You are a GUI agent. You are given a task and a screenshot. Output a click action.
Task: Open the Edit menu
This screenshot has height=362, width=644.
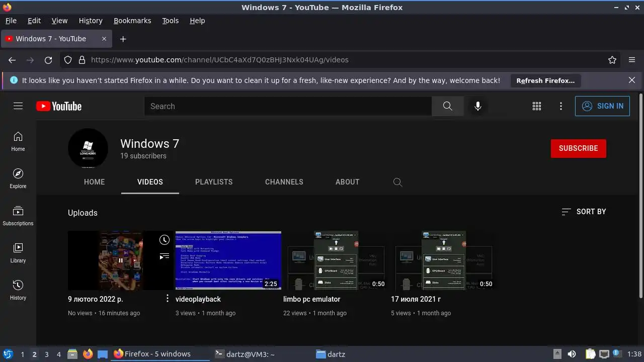click(x=34, y=21)
